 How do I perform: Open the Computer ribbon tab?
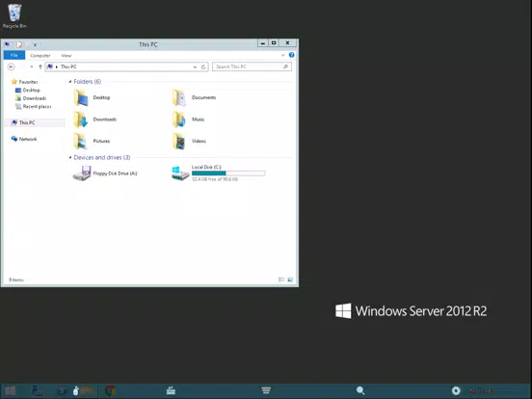[40, 55]
